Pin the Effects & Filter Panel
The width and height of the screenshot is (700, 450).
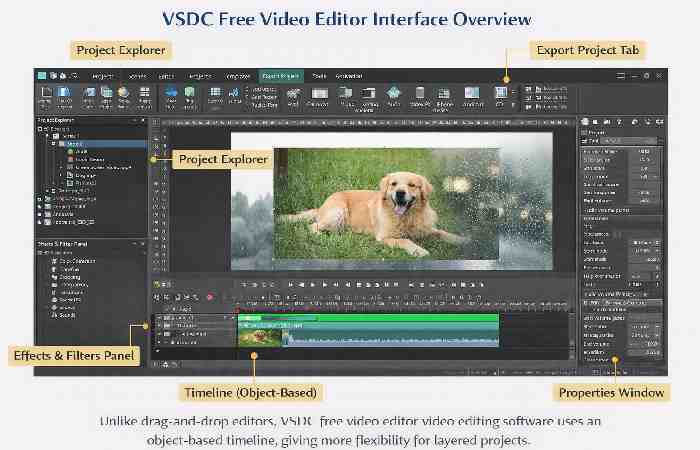(135, 244)
